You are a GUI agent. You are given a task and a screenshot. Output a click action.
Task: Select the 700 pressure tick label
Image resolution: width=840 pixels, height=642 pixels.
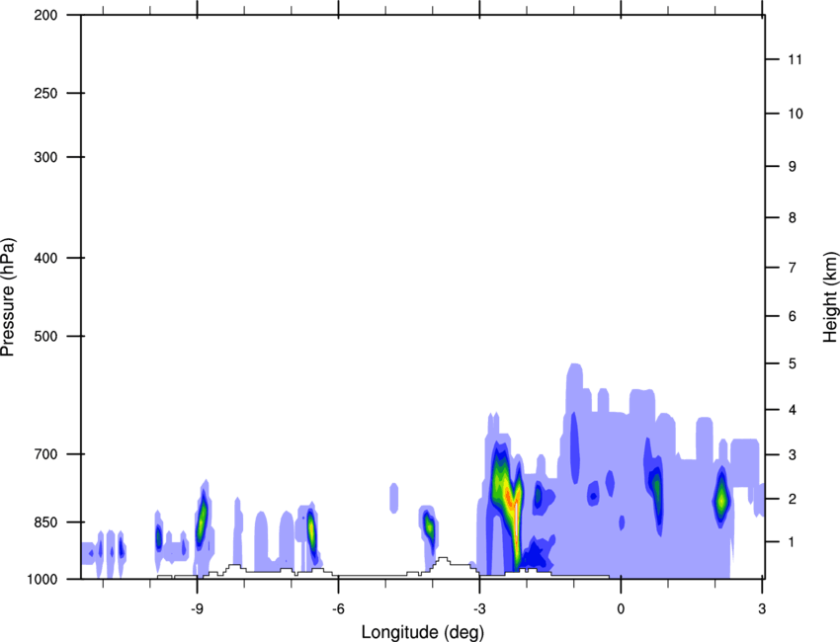click(x=45, y=454)
